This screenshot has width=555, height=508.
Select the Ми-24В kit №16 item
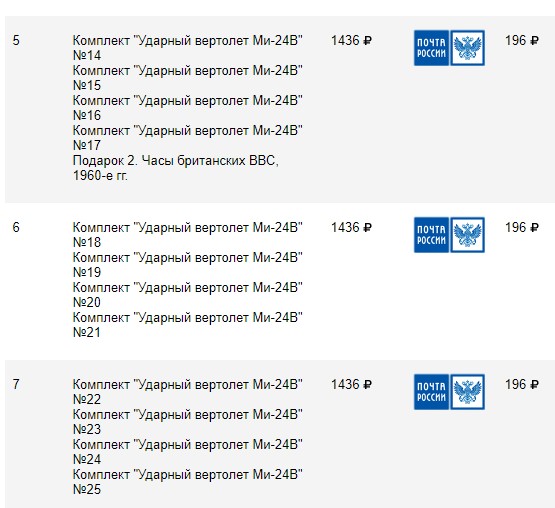(188, 108)
